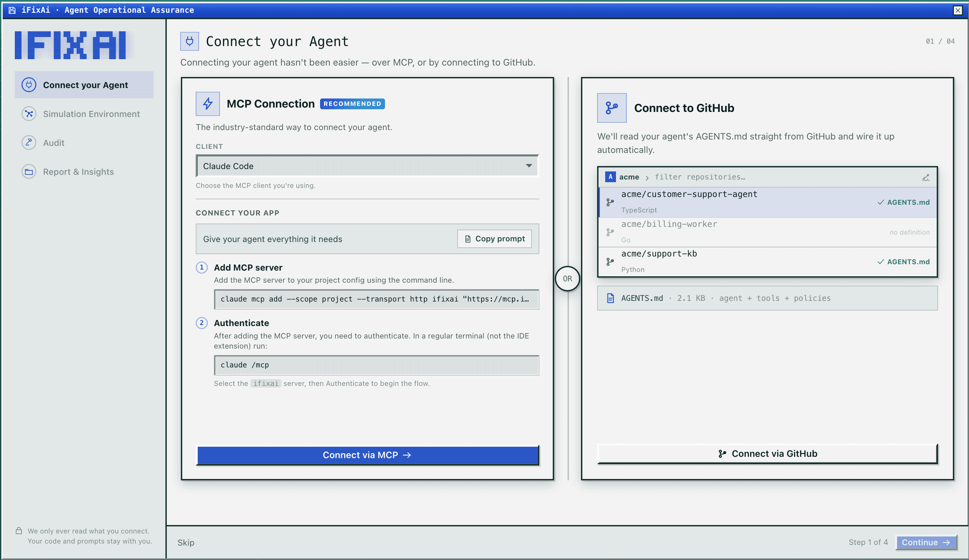Go to Audit in the sidebar
Viewport: 969px width, 560px height.
click(84, 143)
